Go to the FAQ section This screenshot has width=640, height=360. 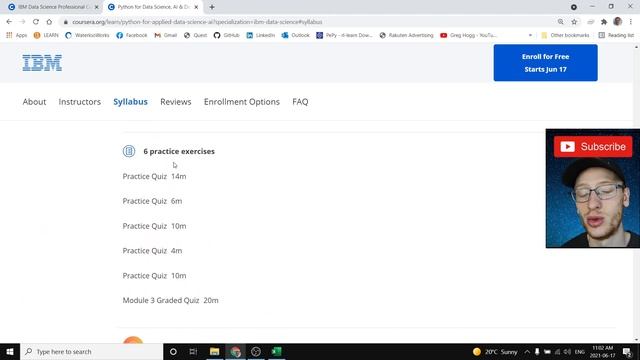tap(300, 102)
